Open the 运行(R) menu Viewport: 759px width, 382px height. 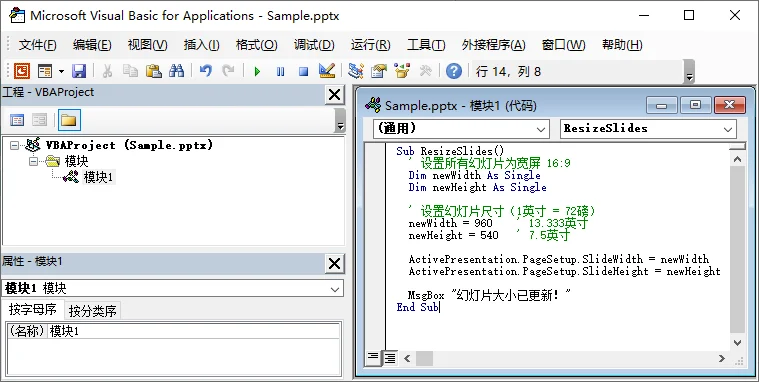point(370,45)
